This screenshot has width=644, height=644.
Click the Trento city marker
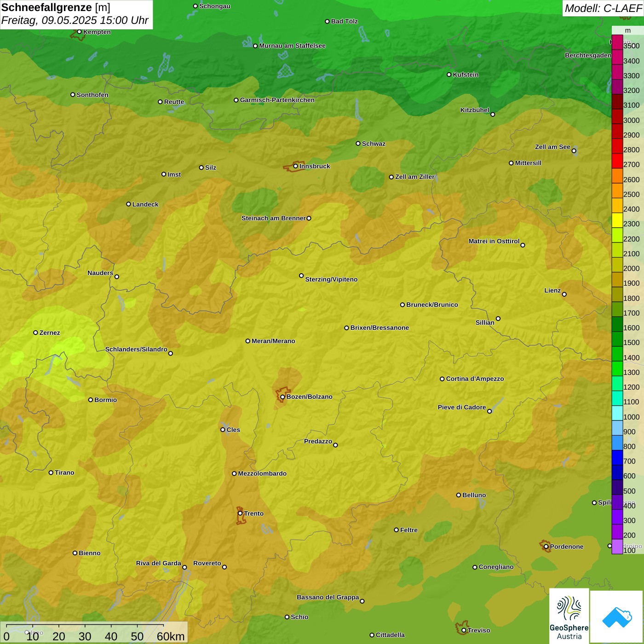(x=240, y=513)
